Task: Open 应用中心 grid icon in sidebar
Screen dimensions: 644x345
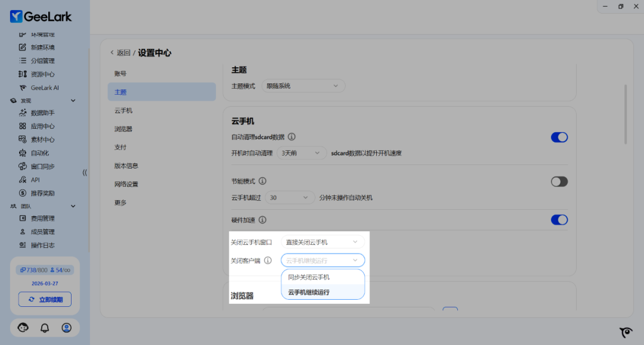Action: 23,126
